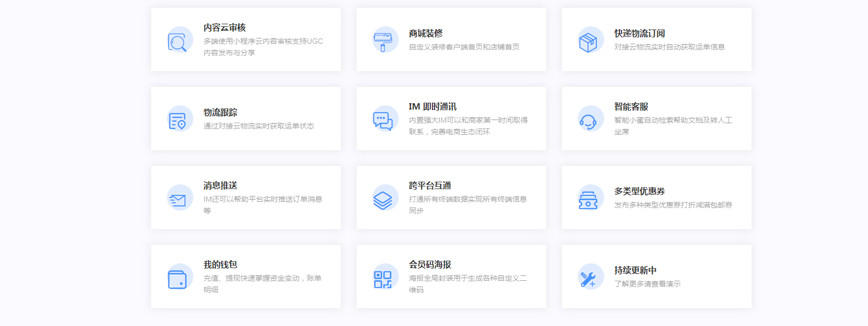The height and width of the screenshot is (326, 868).
Task: Open the 商城装修 title link
Action: (426, 33)
